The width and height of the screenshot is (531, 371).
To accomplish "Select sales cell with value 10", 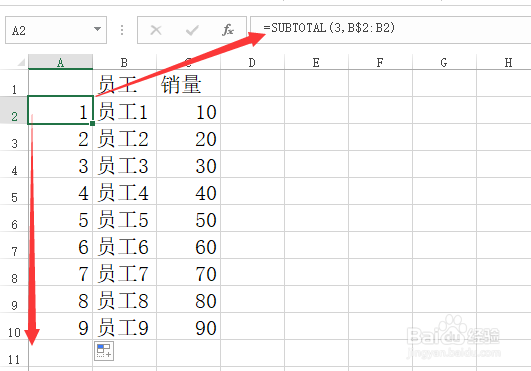I will tap(188, 110).
